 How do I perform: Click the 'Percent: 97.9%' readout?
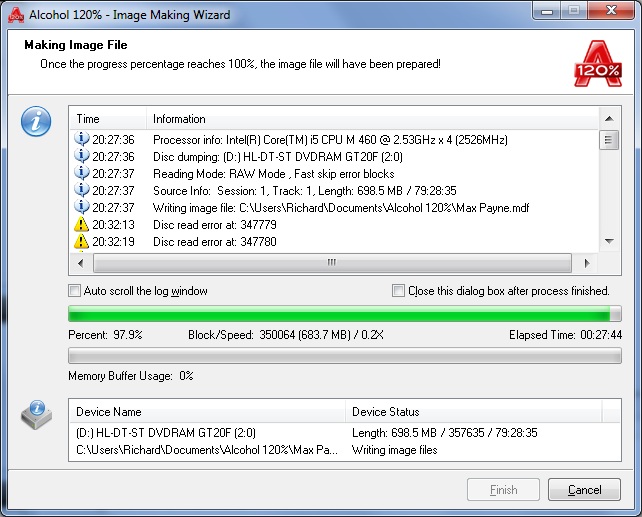(105, 335)
